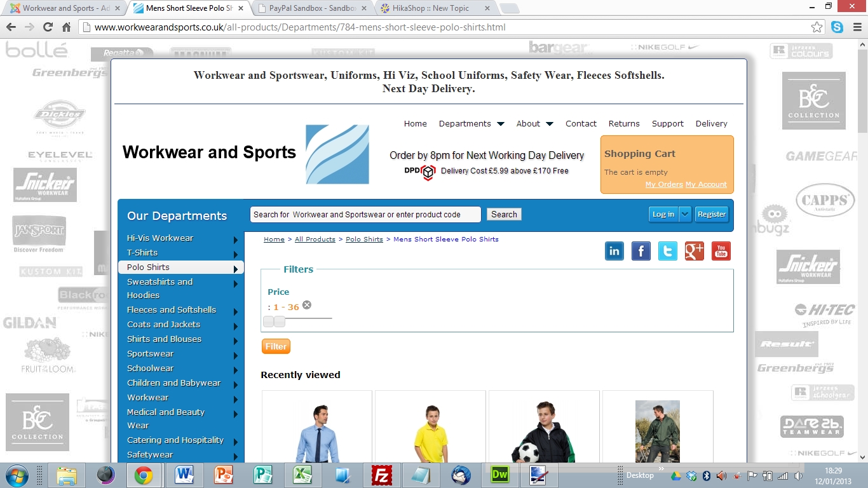This screenshot has height=488, width=868.
Task: Follow the Home breadcrumb link
Action: (x=274, y=240)
